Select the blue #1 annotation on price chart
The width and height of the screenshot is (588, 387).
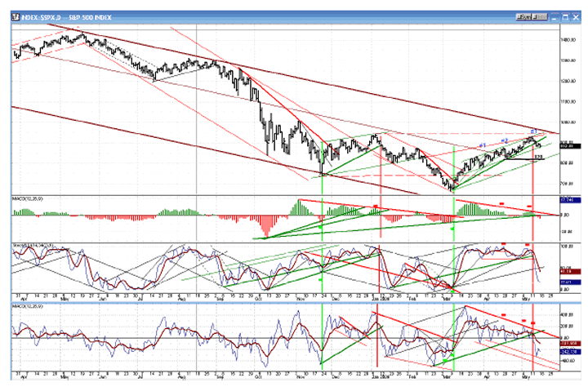pos(483,146)
